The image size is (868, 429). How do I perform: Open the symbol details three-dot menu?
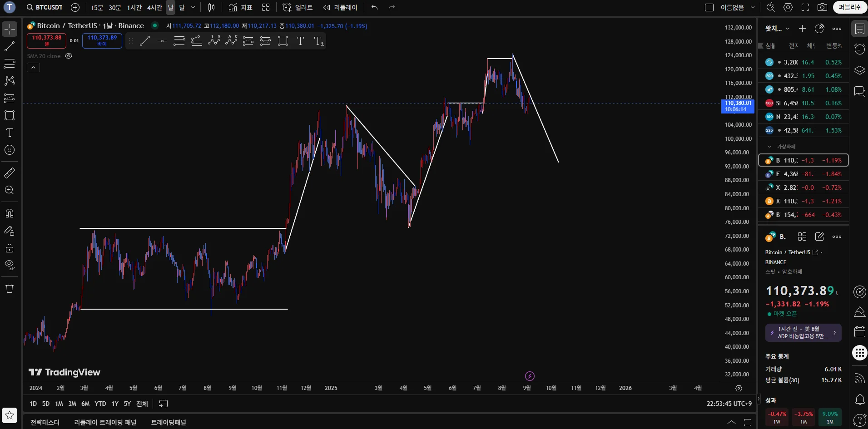[x=837, y=237]
